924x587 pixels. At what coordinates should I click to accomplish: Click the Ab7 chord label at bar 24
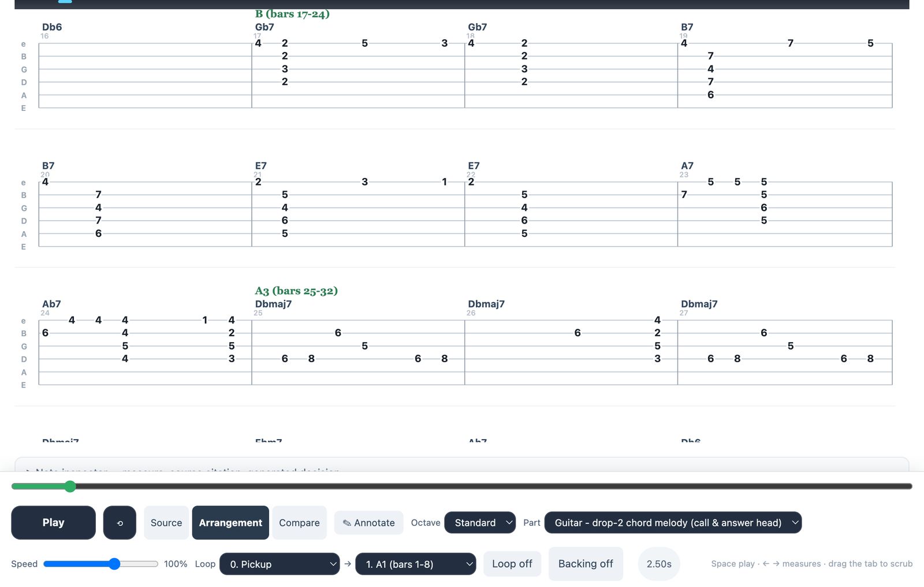51,304
